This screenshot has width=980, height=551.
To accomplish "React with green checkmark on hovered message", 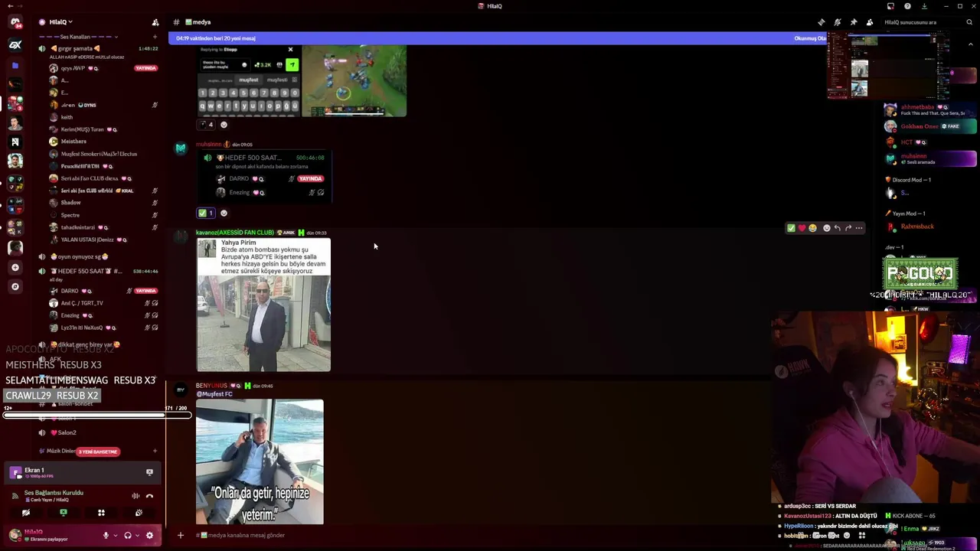I will click(x=791, y=228).
